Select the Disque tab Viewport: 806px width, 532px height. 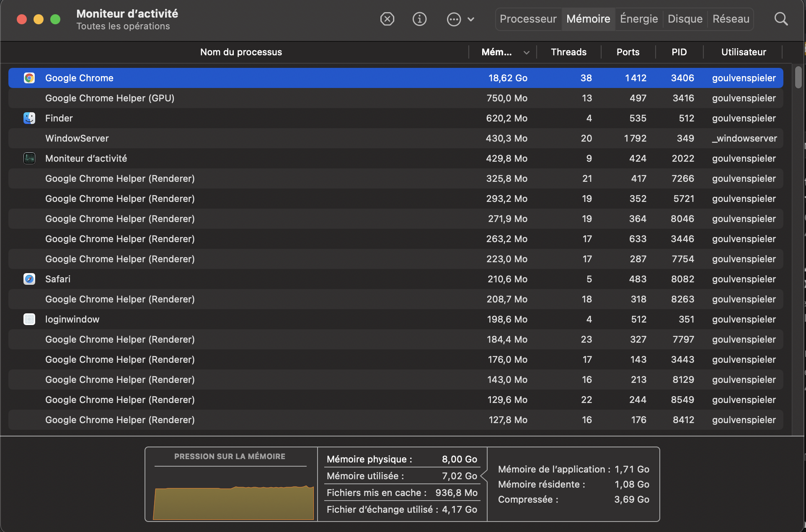click(x=685, y=19)
